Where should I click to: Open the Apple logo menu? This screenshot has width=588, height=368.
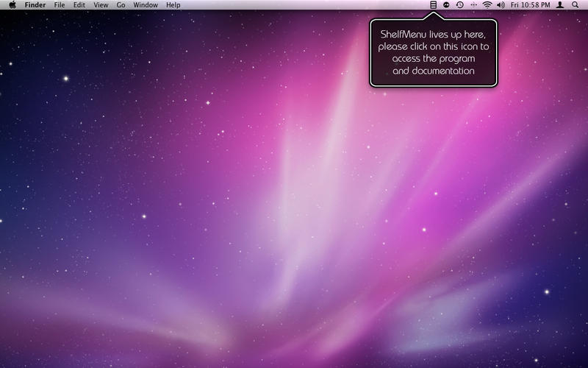pyautogui.click(x=12, y=5)
